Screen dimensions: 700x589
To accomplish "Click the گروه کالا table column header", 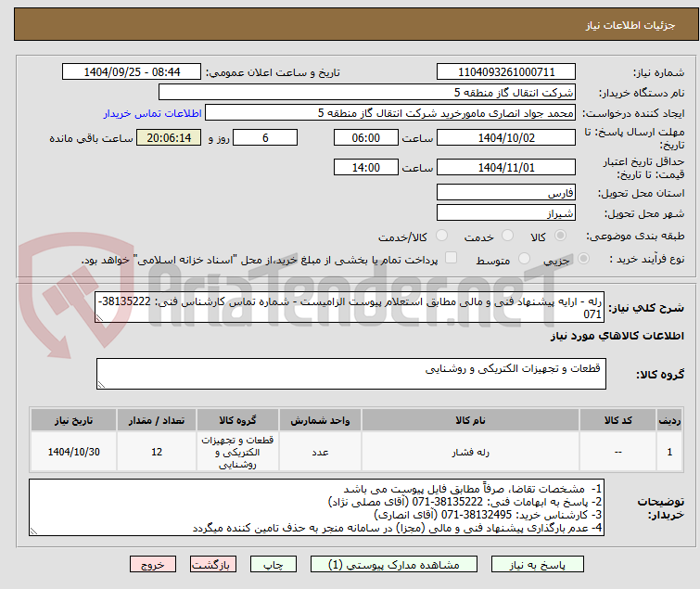I will (237, 420).
